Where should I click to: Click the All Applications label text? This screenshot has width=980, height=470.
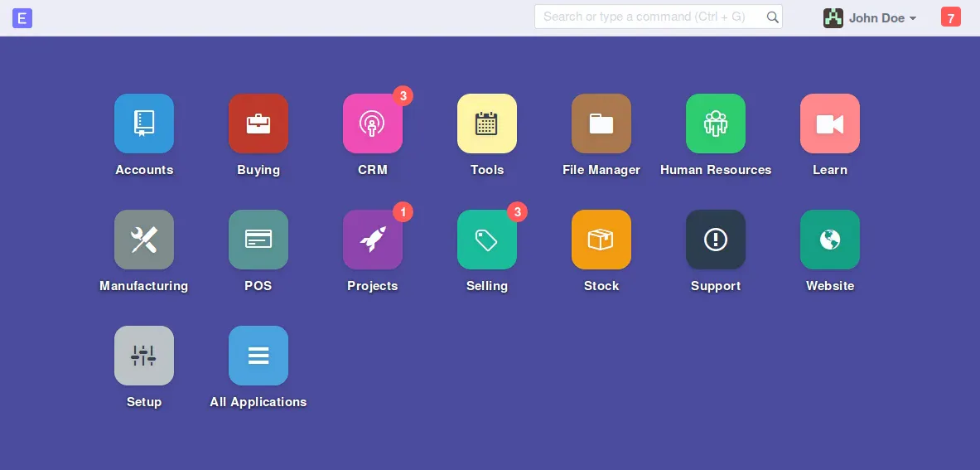[258, 402]
